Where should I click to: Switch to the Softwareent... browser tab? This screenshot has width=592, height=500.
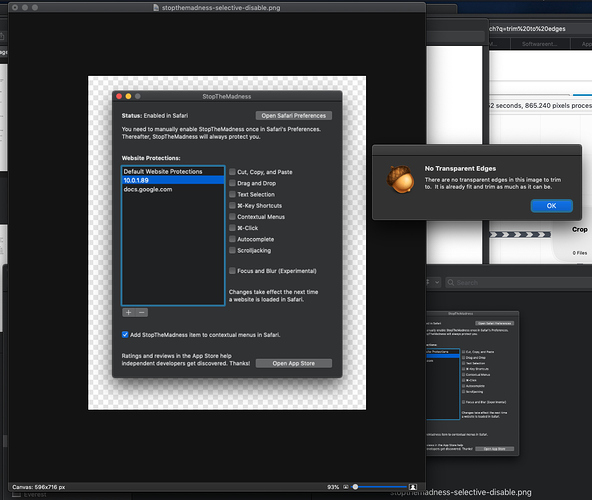pyautogui.click(x=539, y=44)
